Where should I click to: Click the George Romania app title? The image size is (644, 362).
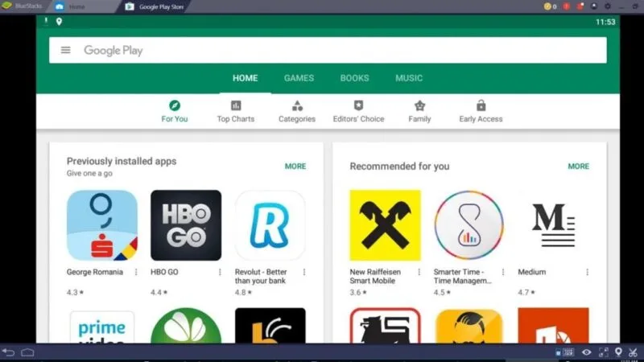point(95,272)
